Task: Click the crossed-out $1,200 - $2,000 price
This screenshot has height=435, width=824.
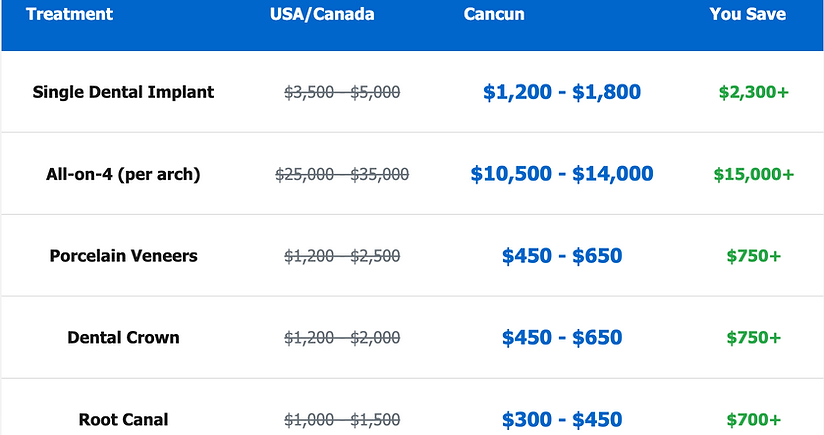Action: (342, 338)
